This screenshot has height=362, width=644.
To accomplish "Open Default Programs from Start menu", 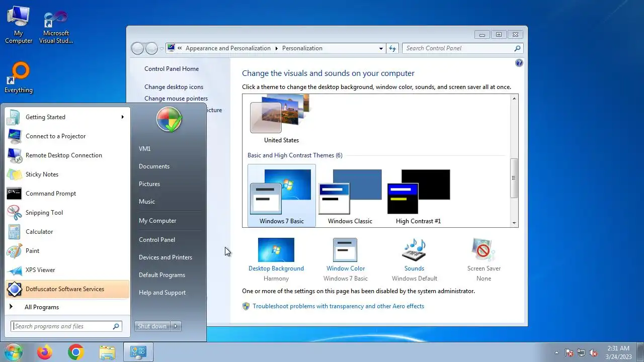I will [x=162, y=275].
